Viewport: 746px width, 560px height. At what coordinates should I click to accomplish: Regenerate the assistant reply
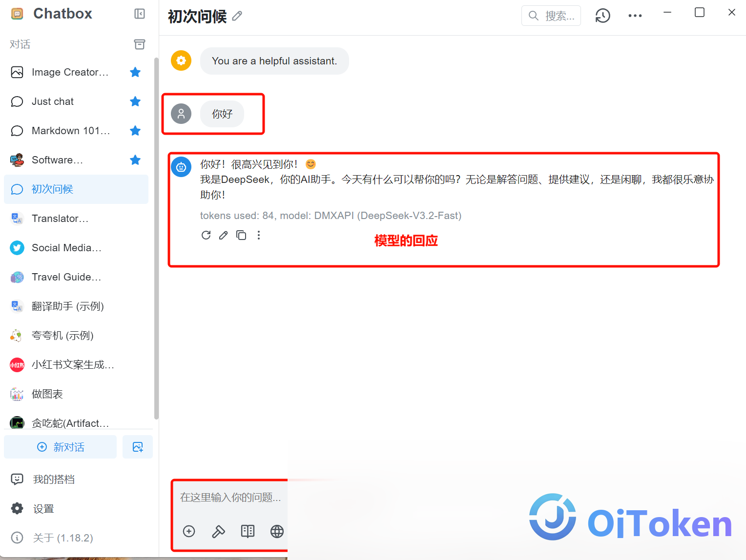click(206, 235)
